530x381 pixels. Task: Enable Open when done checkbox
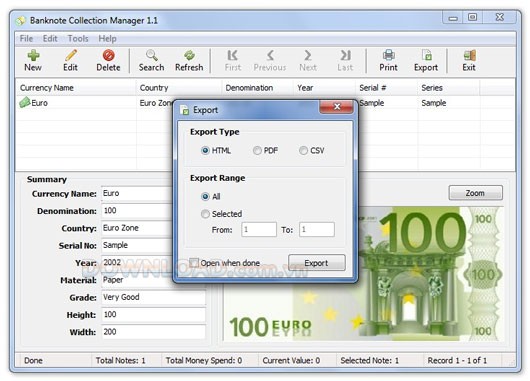coord(194,263)
